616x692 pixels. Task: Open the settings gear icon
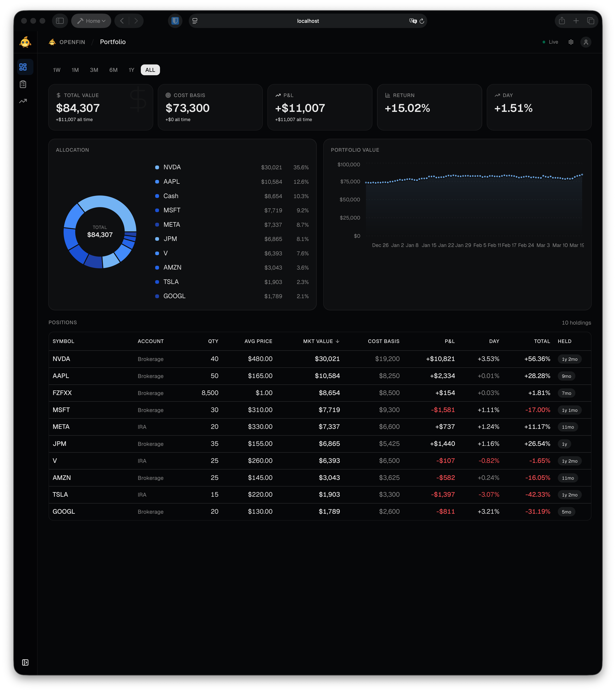(x=571, y=42)
